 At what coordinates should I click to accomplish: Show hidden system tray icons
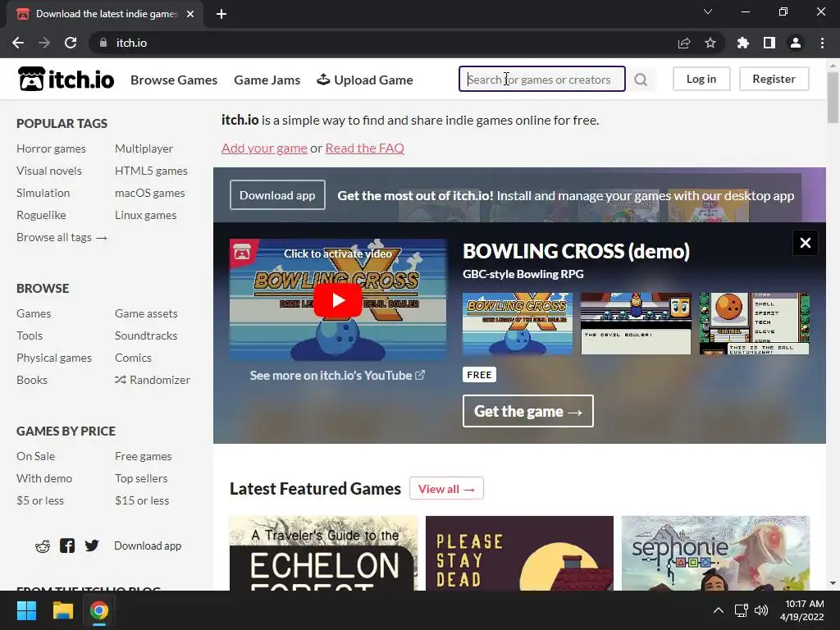(719, 610)
